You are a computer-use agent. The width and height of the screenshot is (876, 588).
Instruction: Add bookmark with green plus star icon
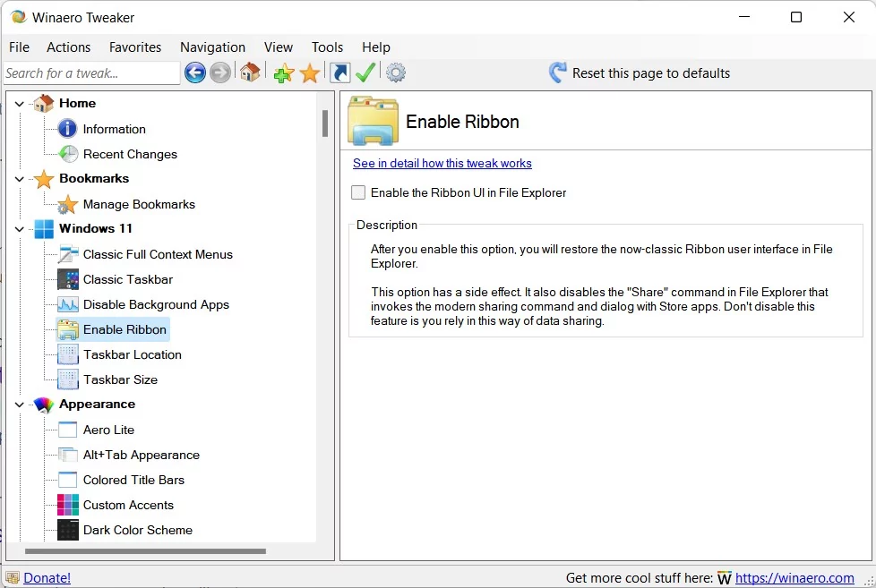[x=284, y=72]
